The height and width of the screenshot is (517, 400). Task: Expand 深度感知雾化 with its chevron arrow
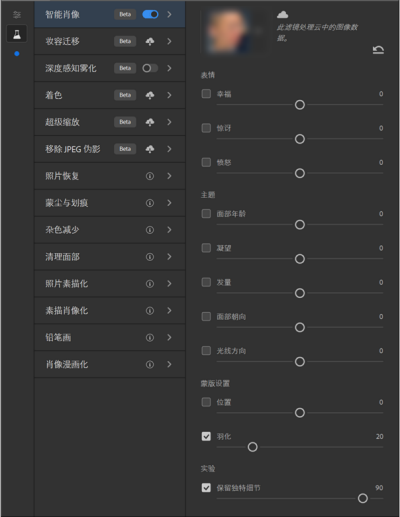tap(169, 68)
